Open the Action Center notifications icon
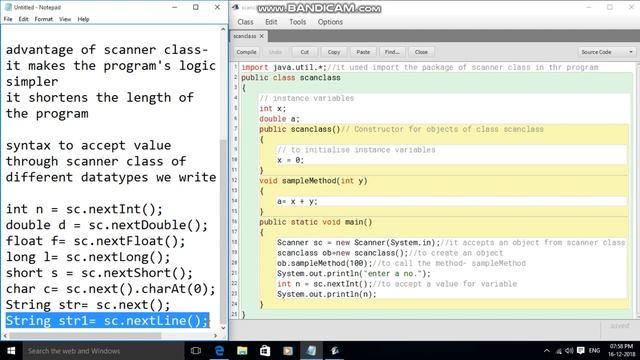 [580, 351]
